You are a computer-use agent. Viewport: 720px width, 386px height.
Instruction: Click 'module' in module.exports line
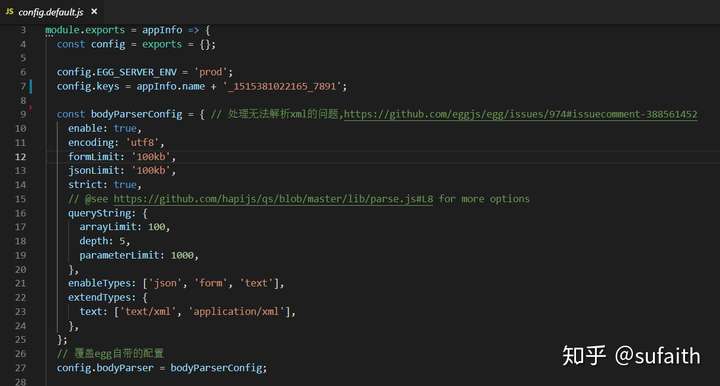[62, 30]
